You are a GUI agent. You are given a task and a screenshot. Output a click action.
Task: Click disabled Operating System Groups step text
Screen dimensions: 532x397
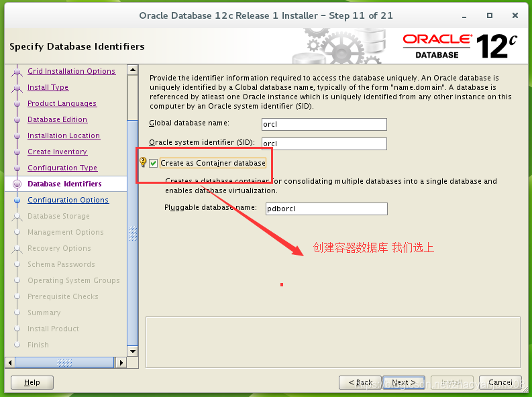pos(74,280)
